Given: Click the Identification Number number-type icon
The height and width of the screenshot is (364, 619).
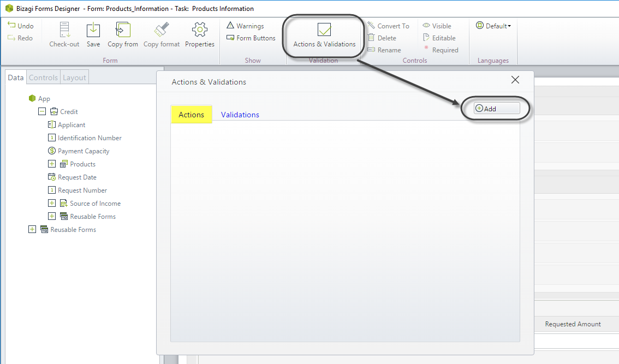Looking at the screenshot, I should (x=52, y=138).
